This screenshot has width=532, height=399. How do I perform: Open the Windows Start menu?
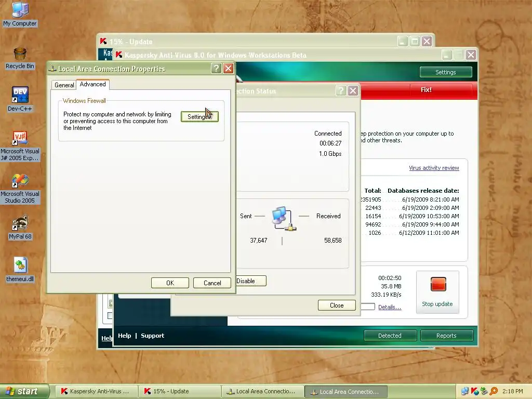(24, 391)
